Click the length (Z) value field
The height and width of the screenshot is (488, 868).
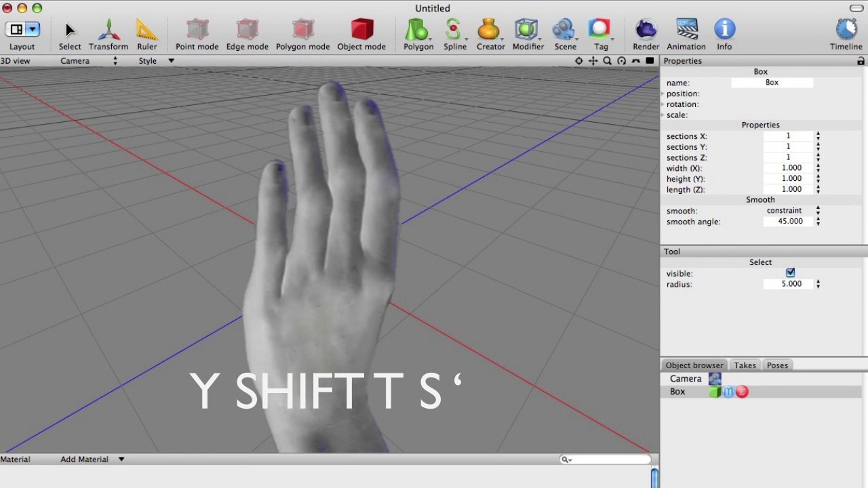788,189
